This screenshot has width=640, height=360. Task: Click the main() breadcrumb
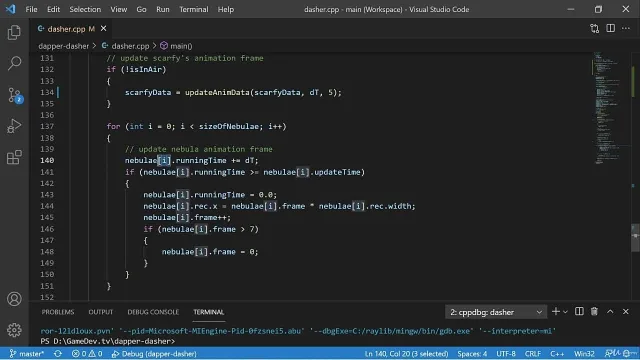176,46
